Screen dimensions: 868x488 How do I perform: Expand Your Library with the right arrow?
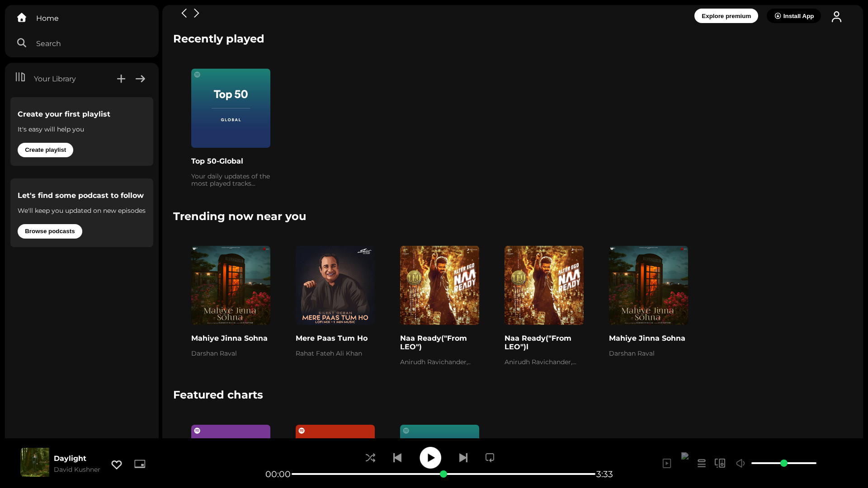click(141, 79)
